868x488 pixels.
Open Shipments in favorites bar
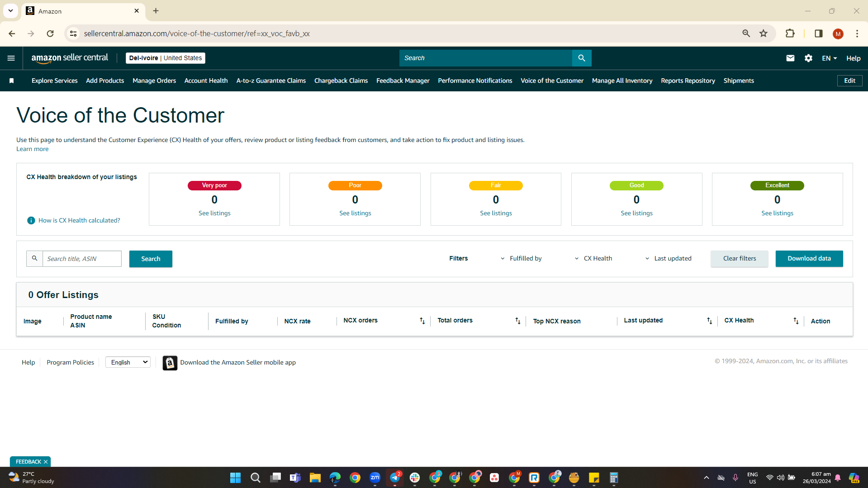739,81
